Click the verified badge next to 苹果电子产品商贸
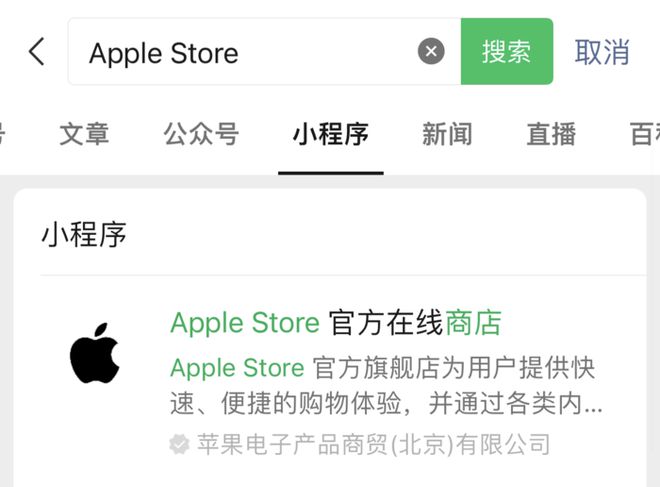660x487 pixels. [179, 444]
